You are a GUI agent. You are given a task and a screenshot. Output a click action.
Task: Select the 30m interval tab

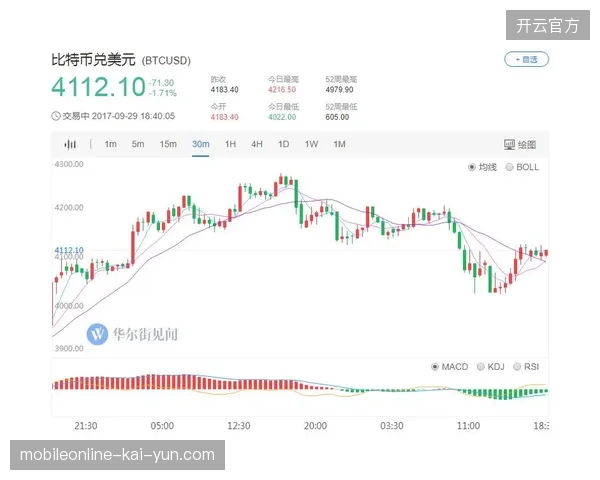[x=201, y=144]
